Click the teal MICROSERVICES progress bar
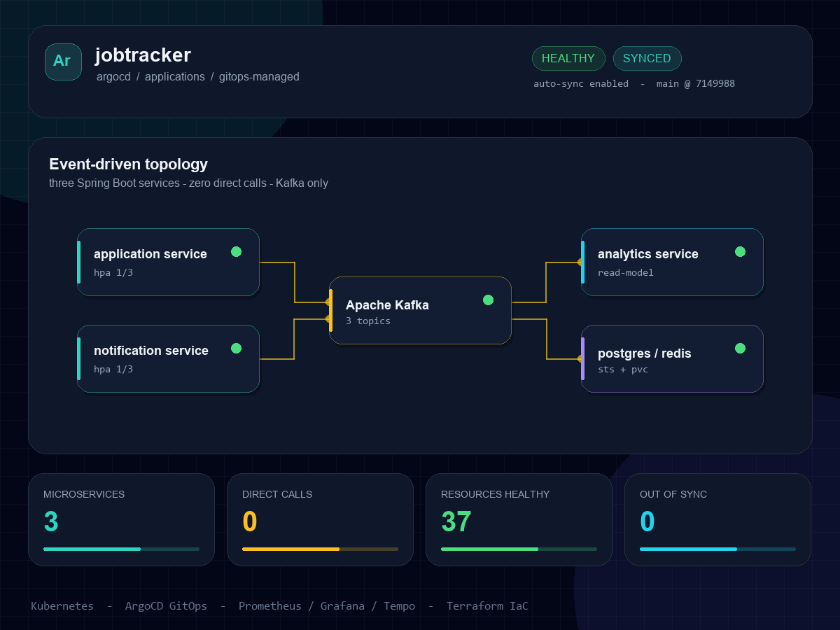 (121, 549)
